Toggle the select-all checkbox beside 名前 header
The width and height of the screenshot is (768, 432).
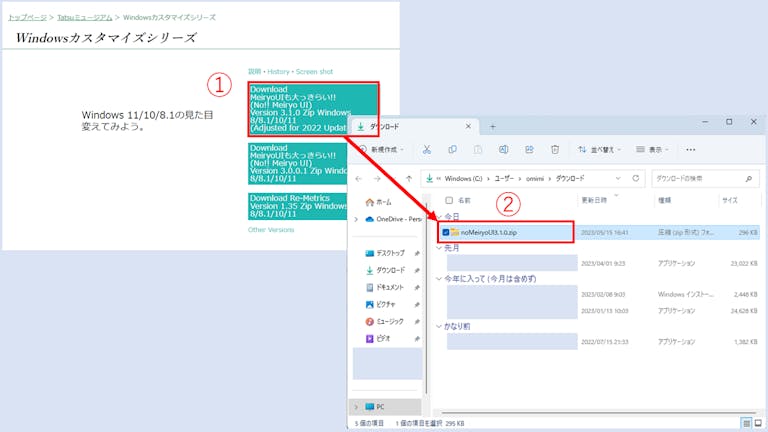pyautogui.click(x=449, y=200)
